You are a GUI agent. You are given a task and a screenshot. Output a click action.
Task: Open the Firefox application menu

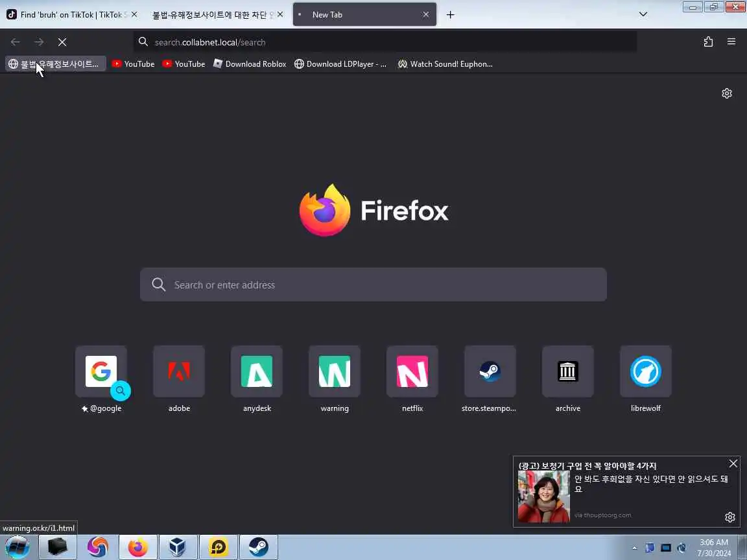pos(731,42)
